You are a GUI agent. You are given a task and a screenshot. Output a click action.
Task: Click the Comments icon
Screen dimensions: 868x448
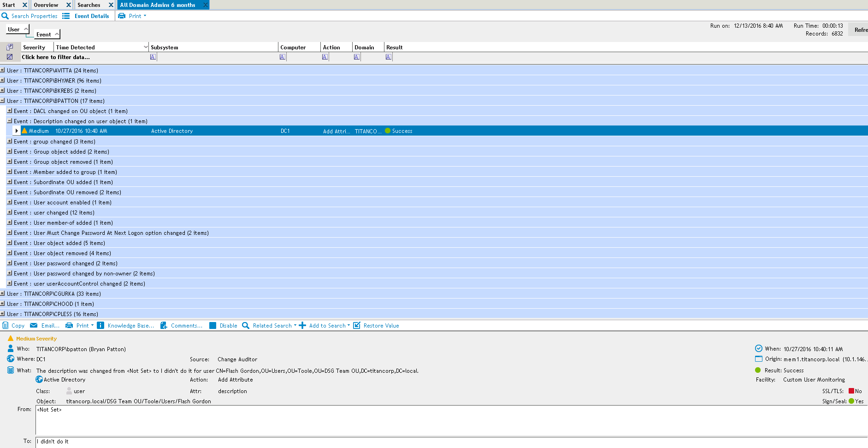[164, 326]
